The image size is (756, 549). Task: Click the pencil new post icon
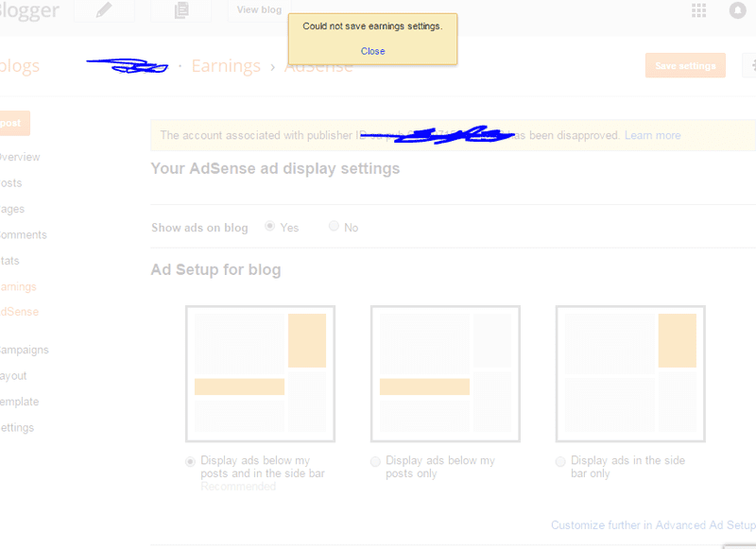104,10
